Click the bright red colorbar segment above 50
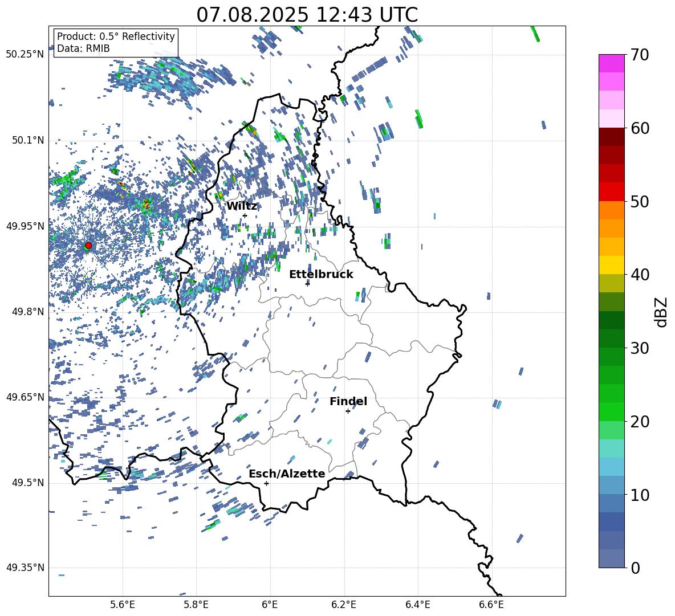675x616 pixels. [x=611, y=192]
